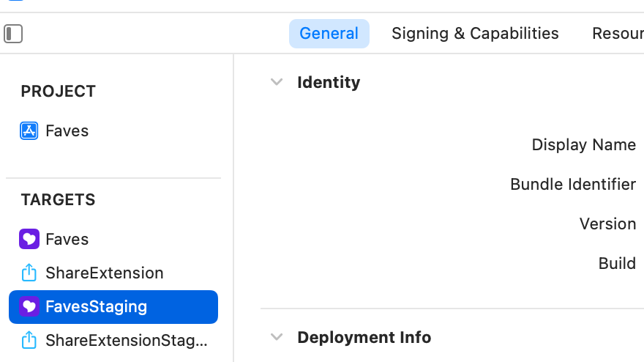The height and width of the screenshot is (362, 644).
Task: Click the Deployment Info heading text
Action: pos(364,338)
